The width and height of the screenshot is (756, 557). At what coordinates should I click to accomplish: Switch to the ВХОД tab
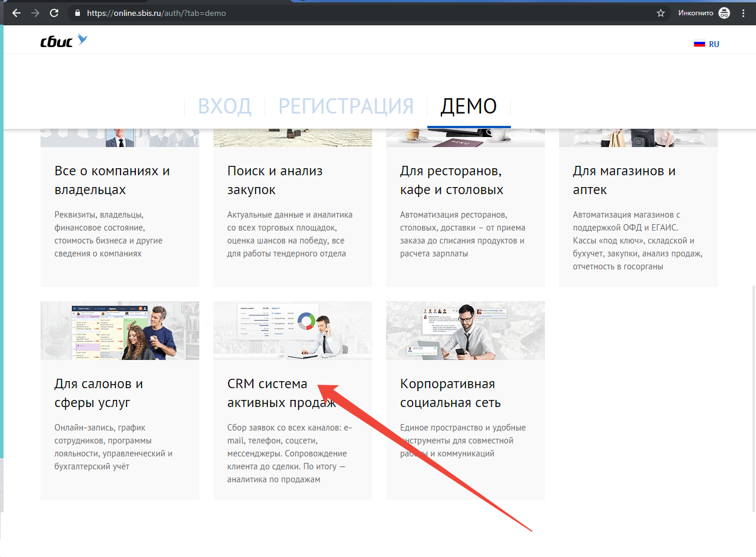(x=225, y=106)
